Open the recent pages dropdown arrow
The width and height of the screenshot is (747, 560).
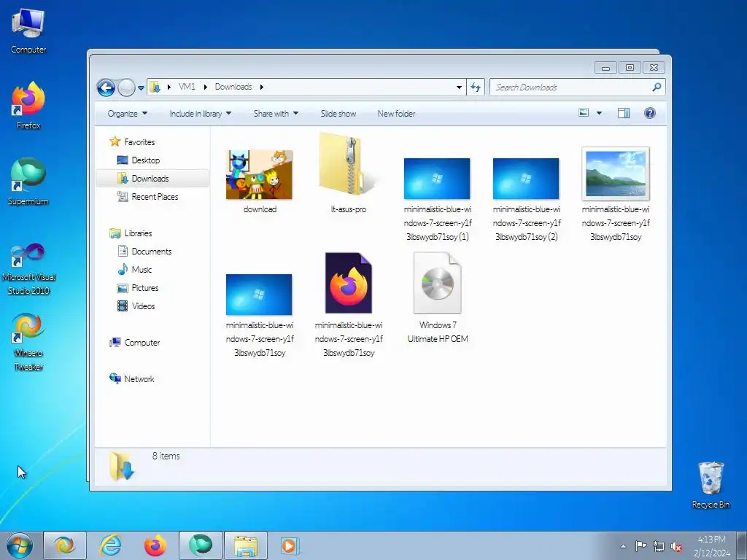141,87
